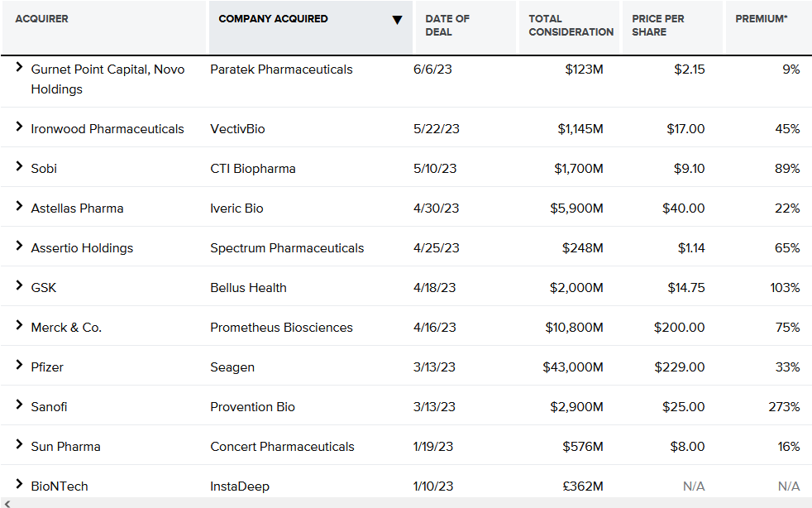Click the $17.00 price per share
812x508 pixels.
click(x=685, y=129)
